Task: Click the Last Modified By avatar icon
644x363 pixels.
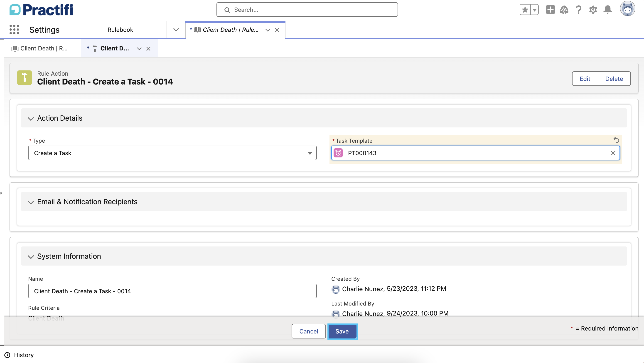Action: tap(335, 314)
